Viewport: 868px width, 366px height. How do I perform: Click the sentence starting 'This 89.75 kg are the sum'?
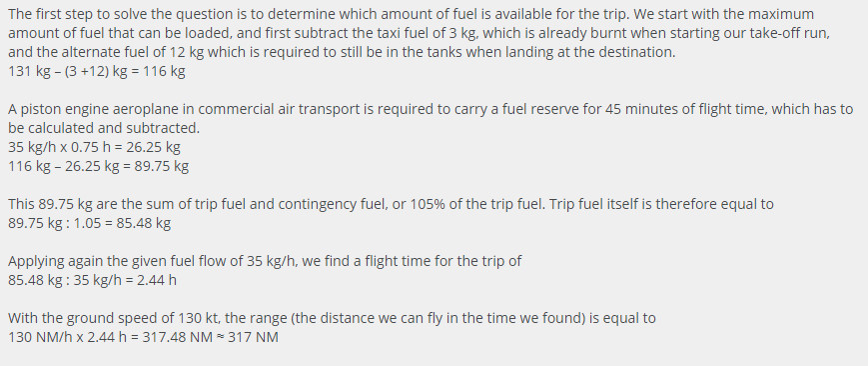pyautogui.click(x=277, y=204)
